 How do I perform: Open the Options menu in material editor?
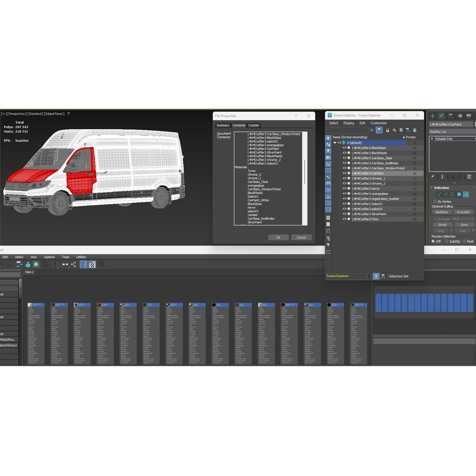(x=49, y=257)
